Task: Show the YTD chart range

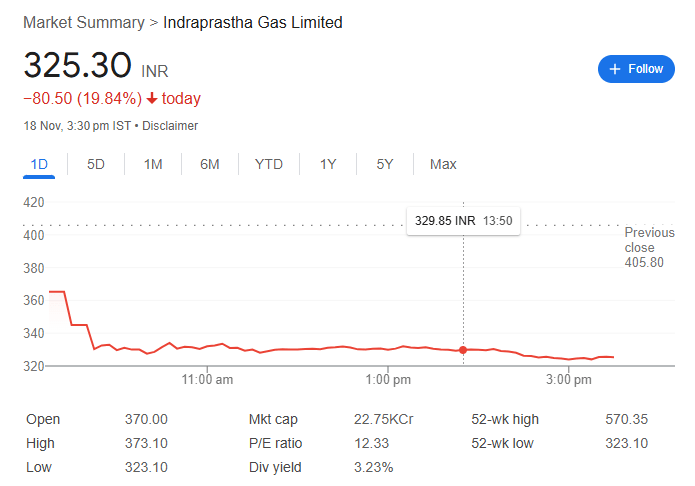Action: coord(268,164)
